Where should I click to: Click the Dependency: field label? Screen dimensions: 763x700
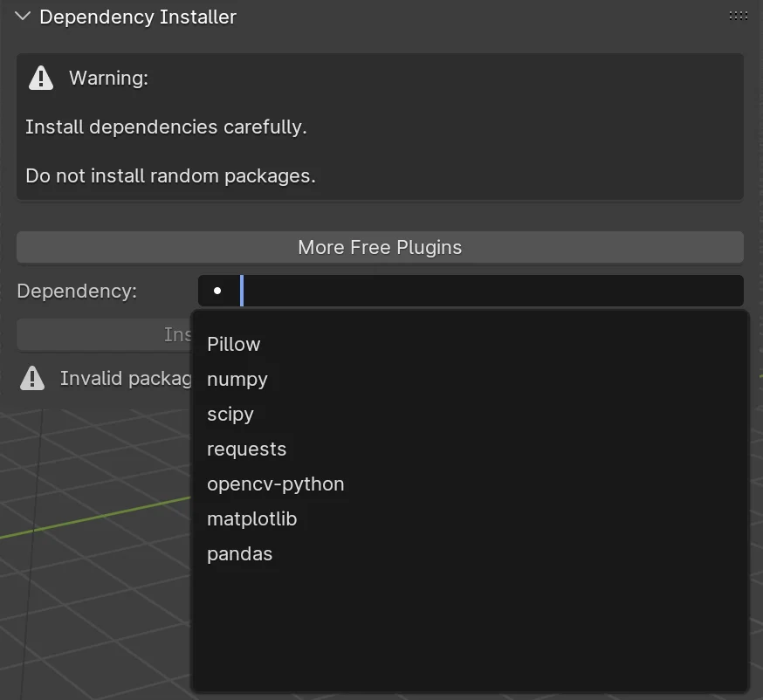[77, 291]
